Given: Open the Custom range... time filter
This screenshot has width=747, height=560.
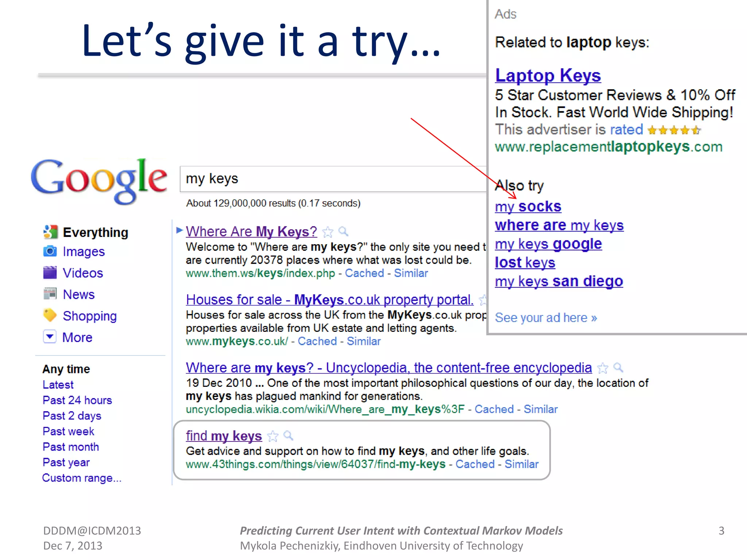Looking at the screenshot, I should click(81, 478).
